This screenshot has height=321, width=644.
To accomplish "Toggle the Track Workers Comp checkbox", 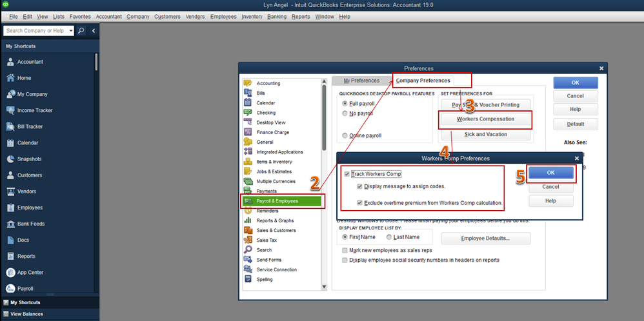I will tap(347, 174).
